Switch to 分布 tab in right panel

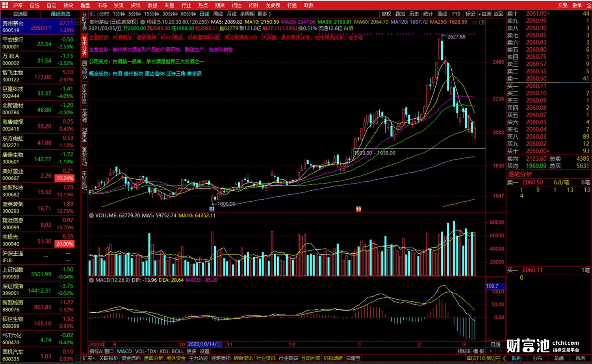[538, 358]
